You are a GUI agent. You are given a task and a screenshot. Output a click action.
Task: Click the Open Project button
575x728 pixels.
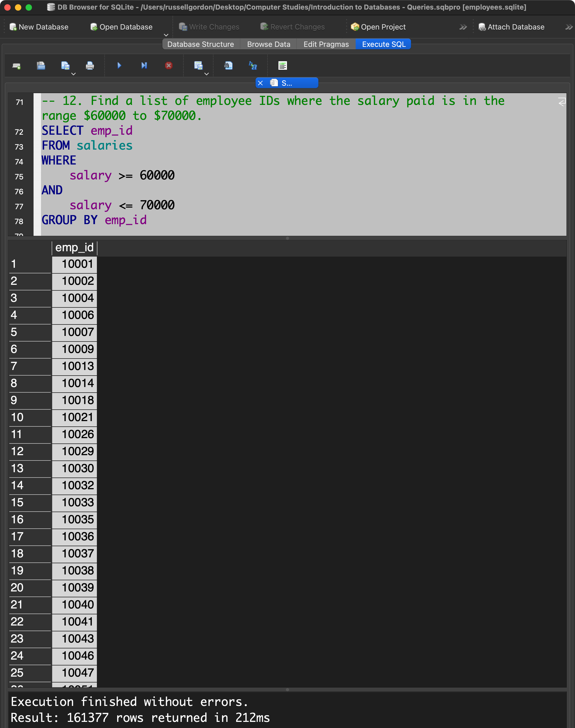[378, 27]
